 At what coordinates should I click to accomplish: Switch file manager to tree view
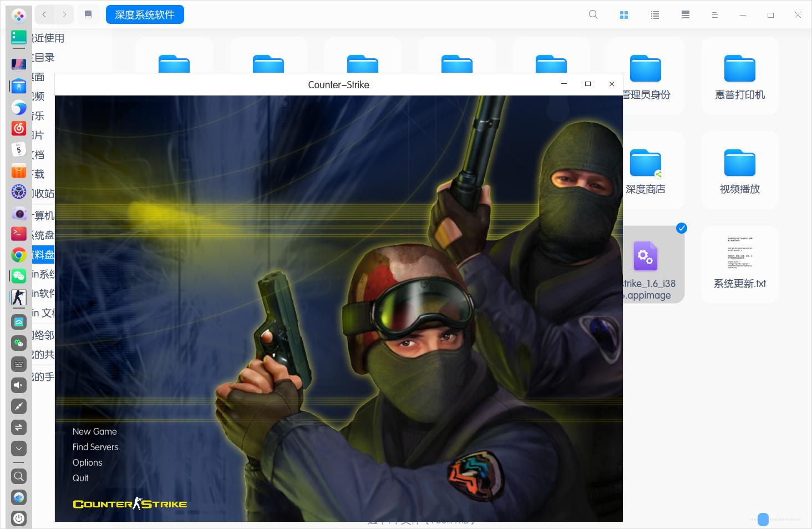pos(686,15)
